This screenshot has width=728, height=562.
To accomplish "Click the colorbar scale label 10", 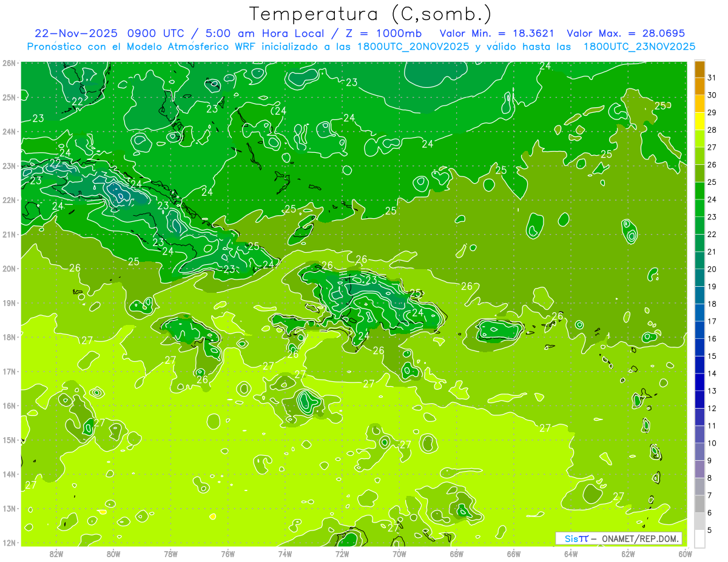I will (x=712, y=443).
